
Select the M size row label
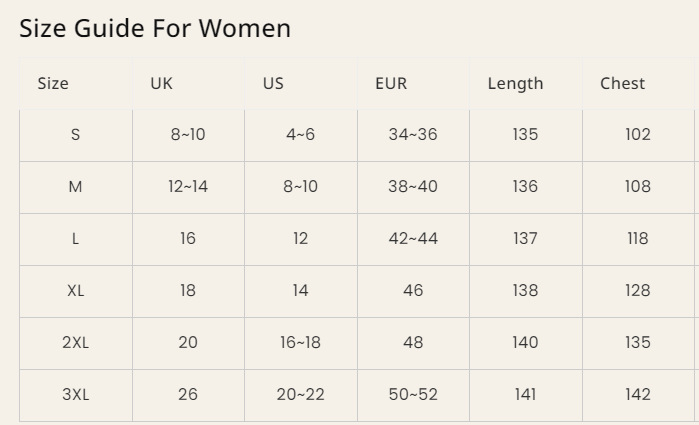[76, 187]
